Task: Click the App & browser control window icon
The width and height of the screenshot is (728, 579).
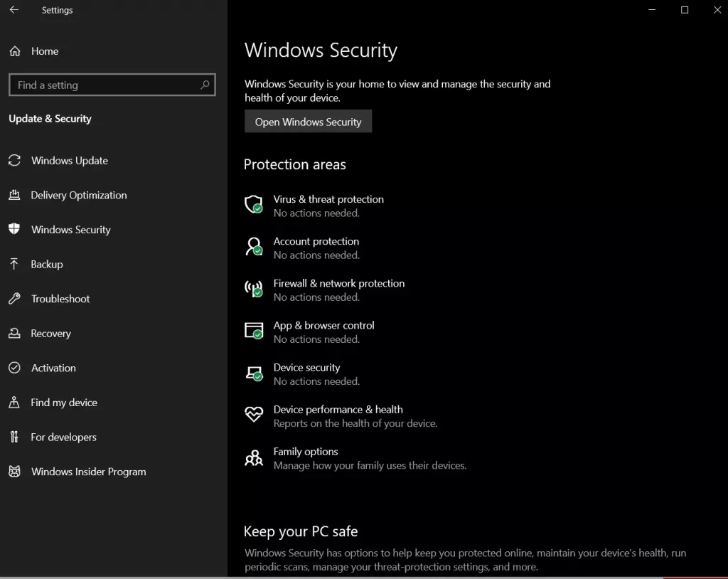Action: coord(254,331)
